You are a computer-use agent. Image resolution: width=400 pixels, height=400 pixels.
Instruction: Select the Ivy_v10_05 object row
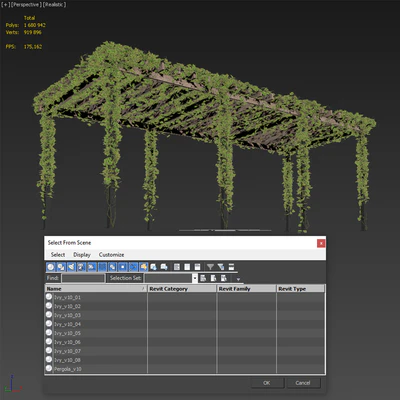point(185,333)
